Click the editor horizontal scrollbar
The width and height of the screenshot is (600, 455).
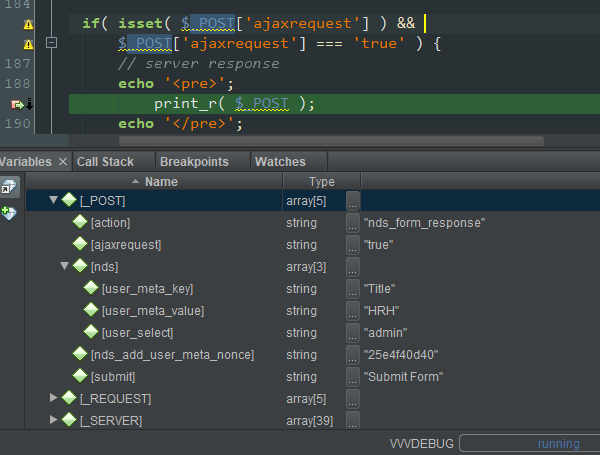point(331,141)
